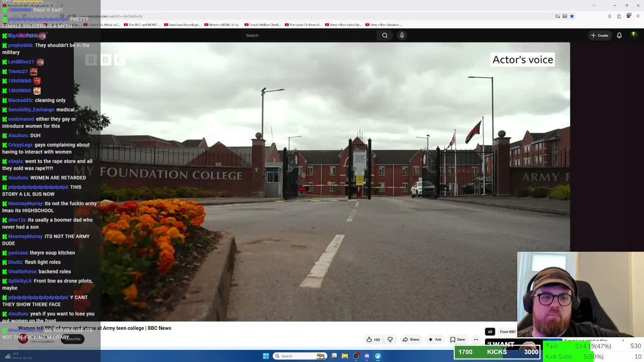Open the YouTube account avatar menu

click(634, 35)
